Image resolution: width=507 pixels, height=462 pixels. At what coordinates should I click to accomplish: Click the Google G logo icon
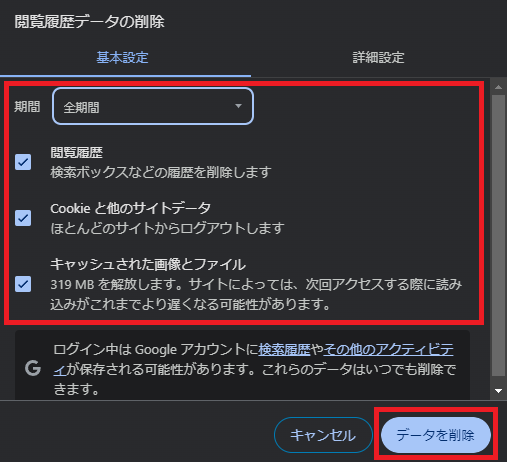[33, 368]
